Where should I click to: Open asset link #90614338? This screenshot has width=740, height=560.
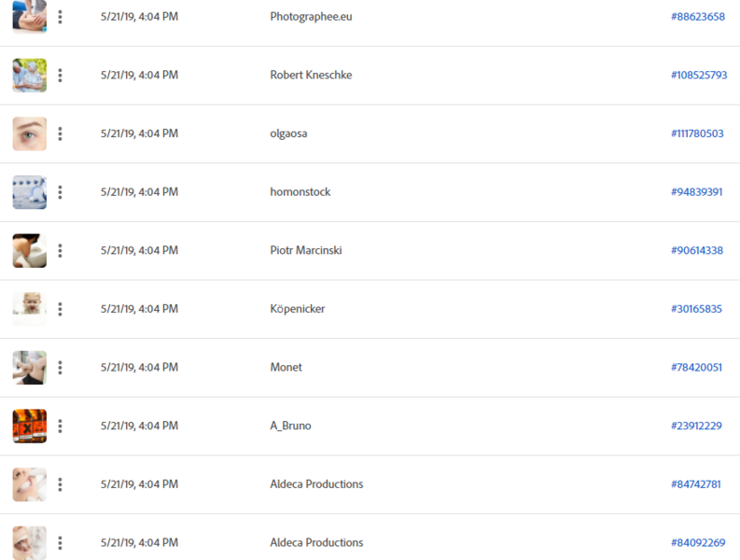[x=697, y=251]
